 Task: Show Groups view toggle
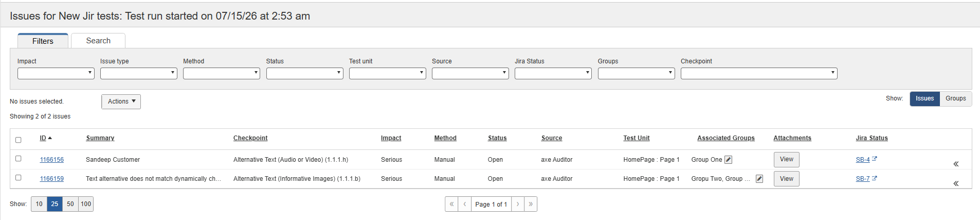tap(956, 98)
